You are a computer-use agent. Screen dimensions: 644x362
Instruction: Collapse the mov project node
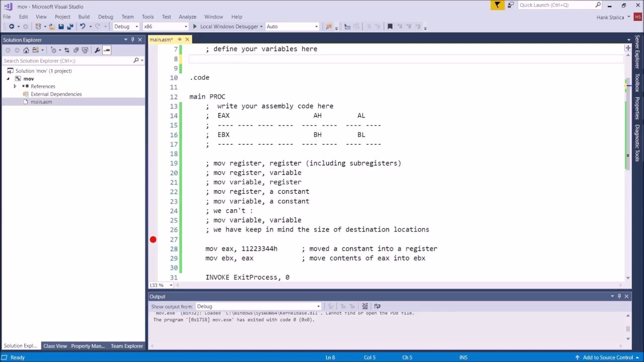(8, 79)
